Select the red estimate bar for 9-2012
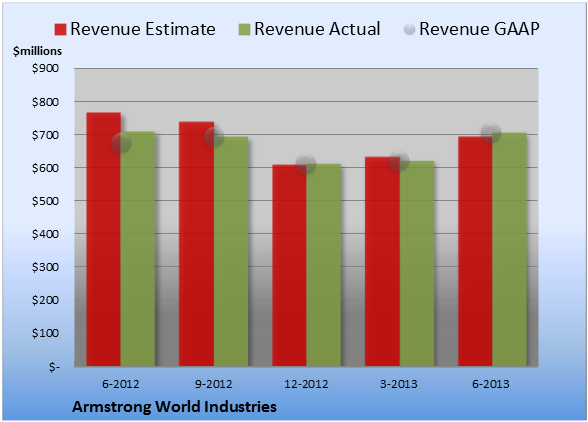 coord(196,244)
